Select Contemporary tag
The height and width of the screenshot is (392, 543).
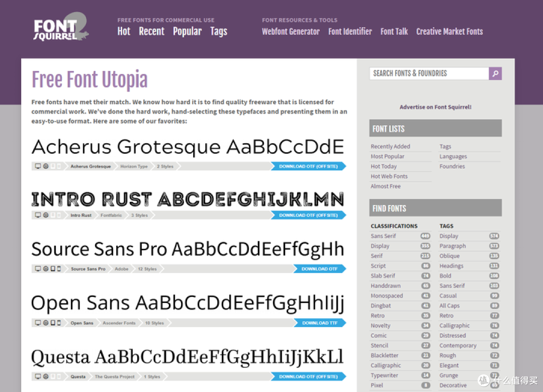coord(458,346)
